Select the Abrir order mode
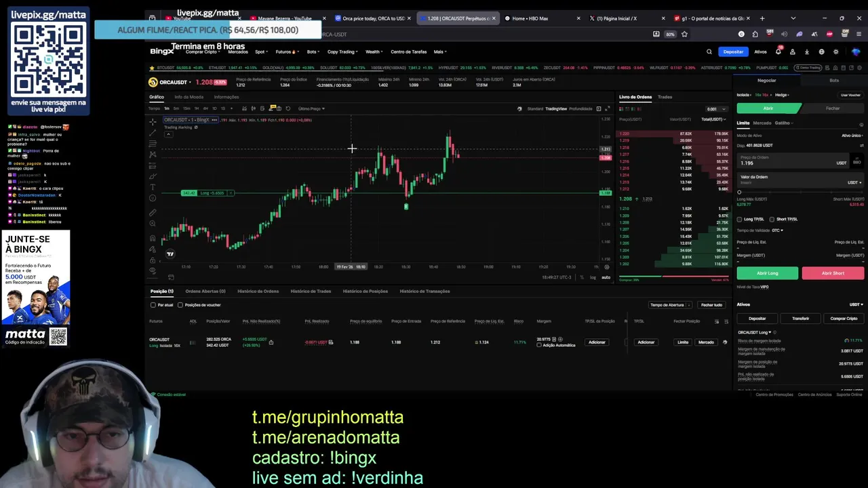The width and height of the screenshot is (868, 488). 768,108
